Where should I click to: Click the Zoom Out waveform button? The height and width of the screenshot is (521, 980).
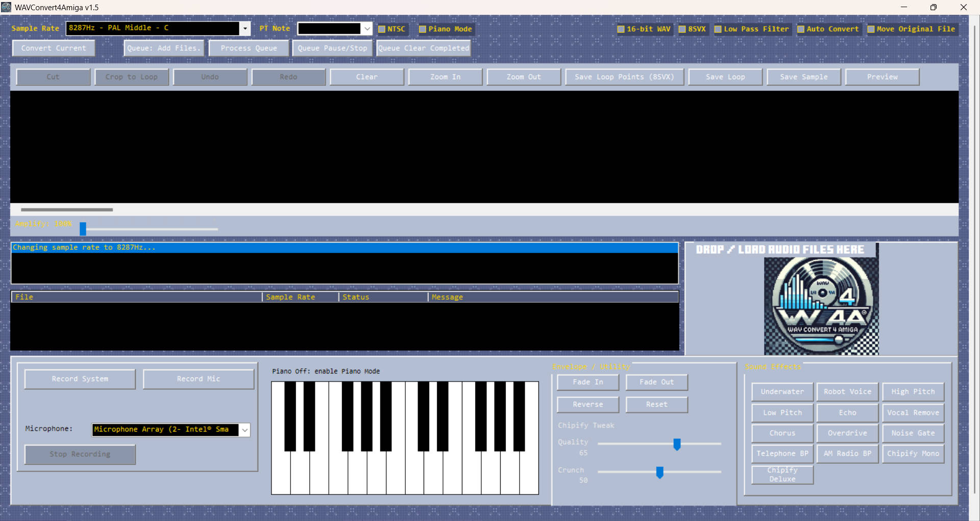(524, 77)
